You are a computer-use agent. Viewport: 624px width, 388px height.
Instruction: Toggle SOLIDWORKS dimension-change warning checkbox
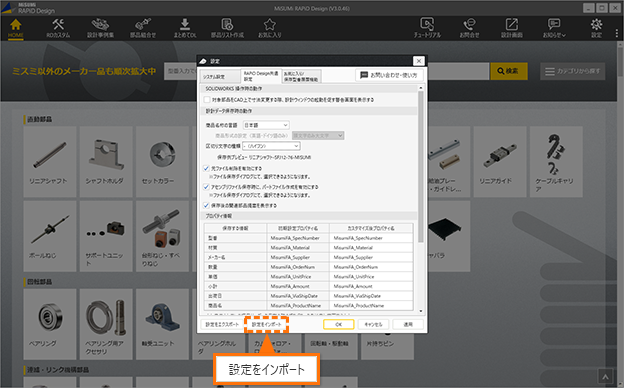tap(207, 99)
